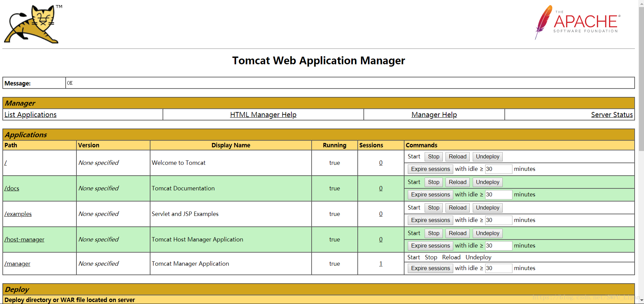This screenshot has width=644, height=304.
Task: Reload the Welcome to Tomcat application
Action: (458, 157)
